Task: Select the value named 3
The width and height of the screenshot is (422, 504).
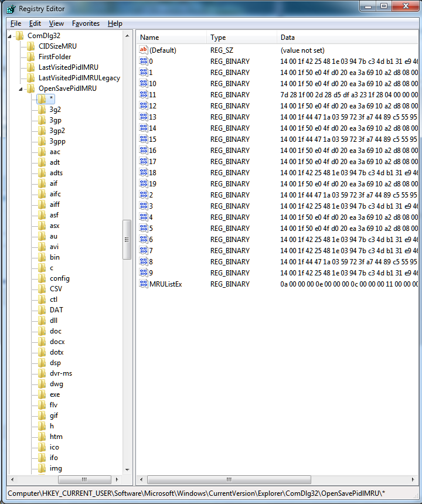Action: pyautogui.click(x=151, y=206)
